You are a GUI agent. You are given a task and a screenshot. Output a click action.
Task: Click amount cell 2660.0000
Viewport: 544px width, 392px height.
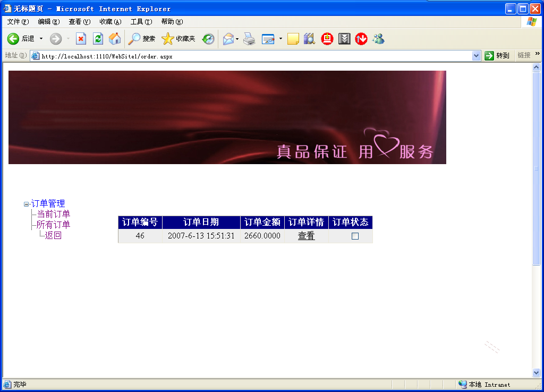(262, 236)
